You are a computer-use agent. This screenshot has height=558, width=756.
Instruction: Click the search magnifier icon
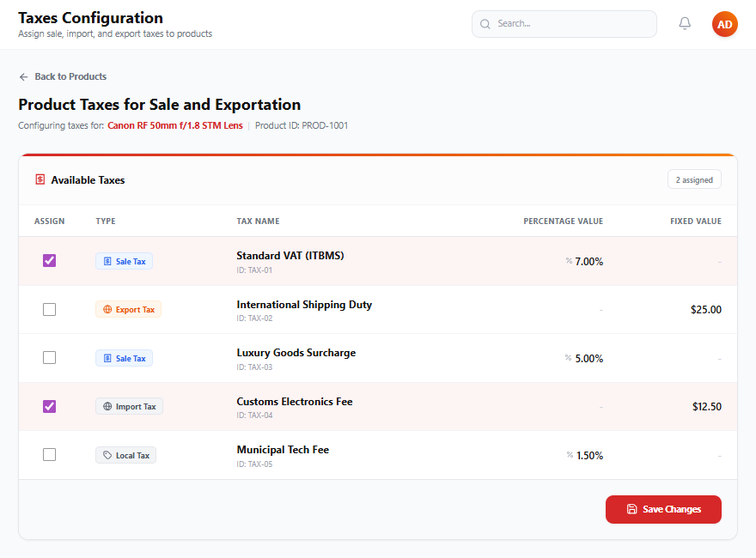pos(485,24)
